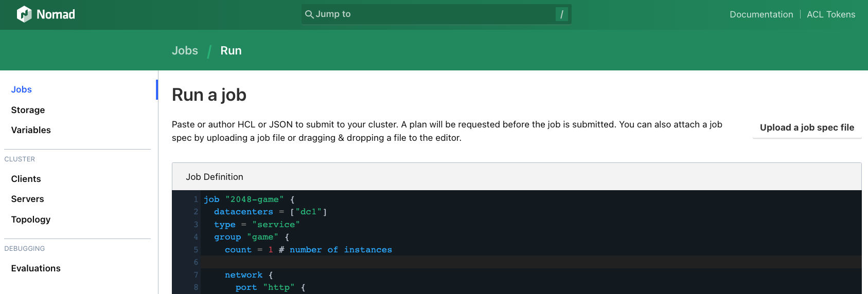View Clients under Cluster
The height and width of the screenshot is (294, 868).
[26, 179]
